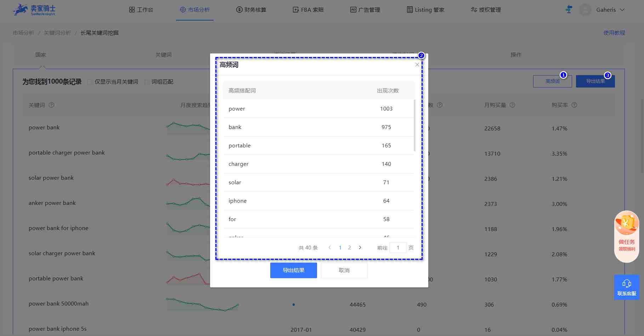Image resolution: width=644 pixels, height=336 pixels.
Task: Expand the Gaheris account dropdown
Action: coord(610,10)
